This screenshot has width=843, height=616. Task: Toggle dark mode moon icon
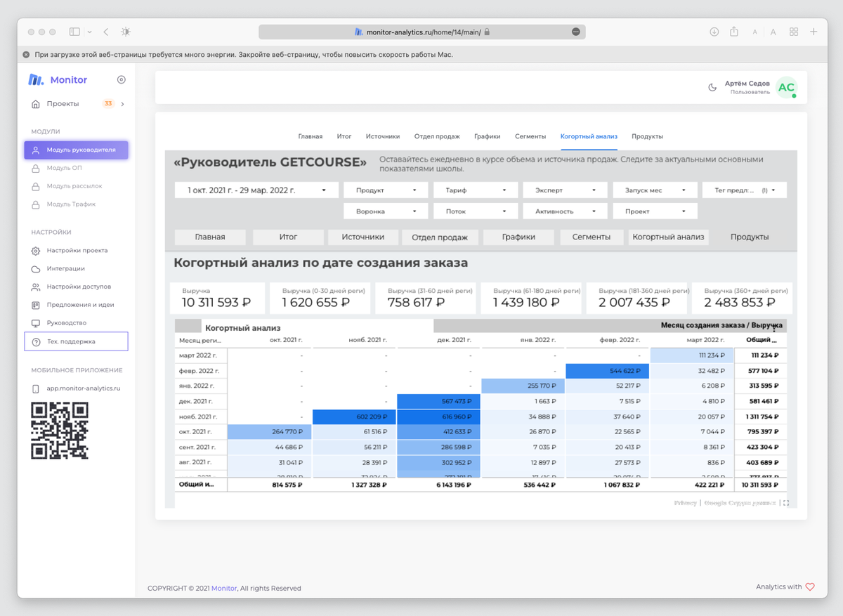[712, 88]
